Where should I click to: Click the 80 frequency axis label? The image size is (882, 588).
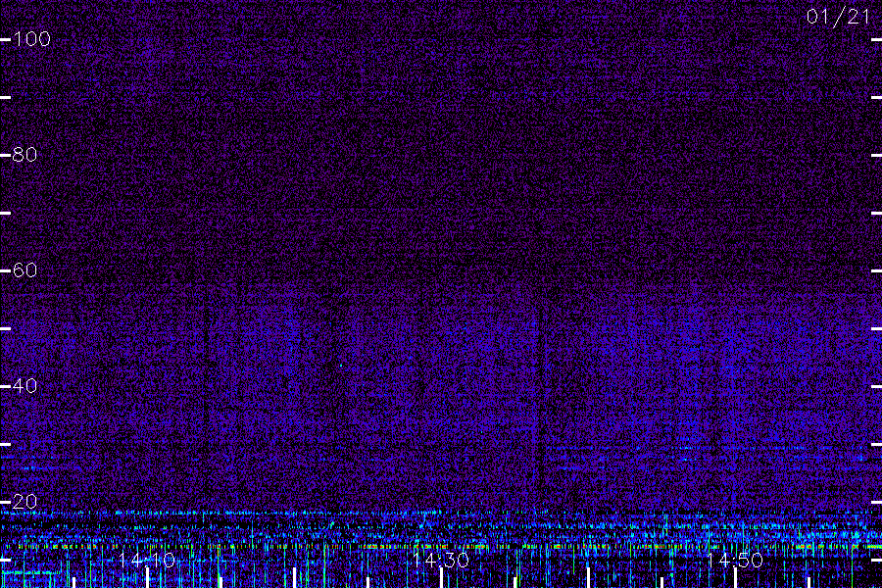click(x=24, y=154)
